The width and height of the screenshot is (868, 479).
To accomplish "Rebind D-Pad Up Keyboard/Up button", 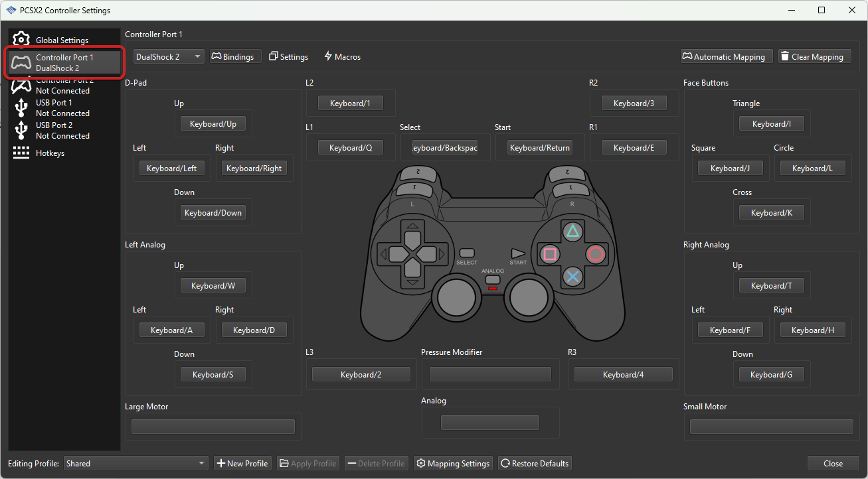I will [x=213, y=124].
